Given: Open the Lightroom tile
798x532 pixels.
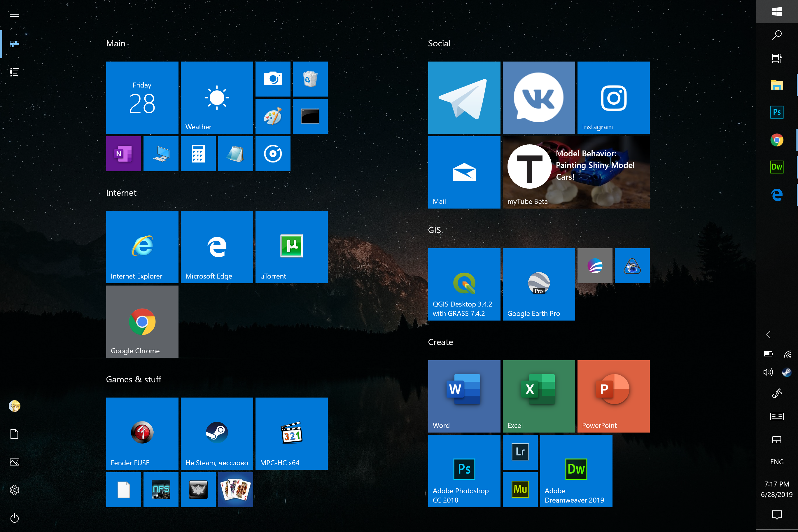Looking at the screenshot, I should [x=520, y=452].
